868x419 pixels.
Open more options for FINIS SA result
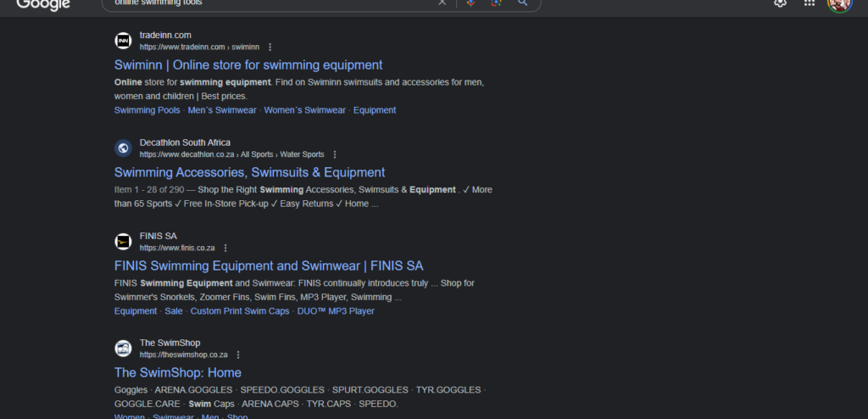click(225, 249)
